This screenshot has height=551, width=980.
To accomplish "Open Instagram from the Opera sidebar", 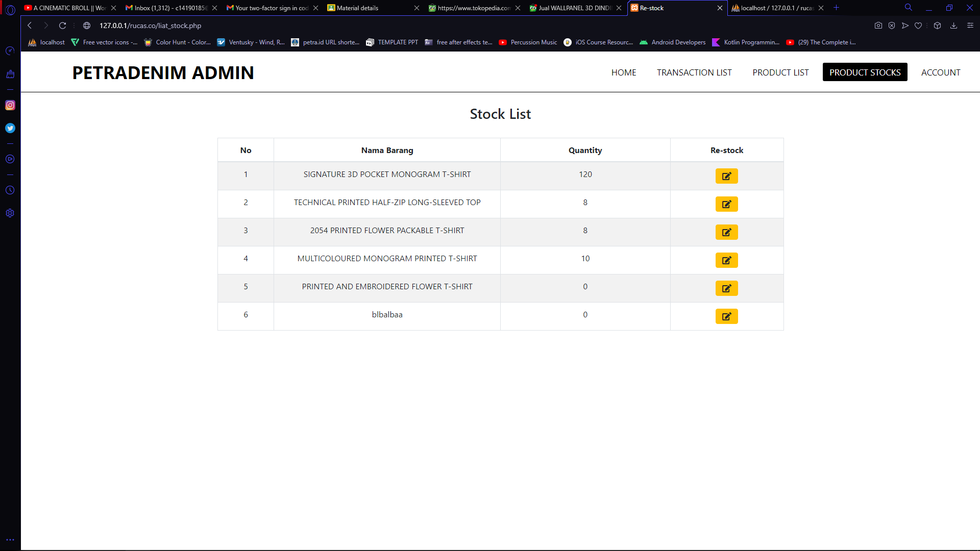I will pyautogui.click(x=10, y=105).
